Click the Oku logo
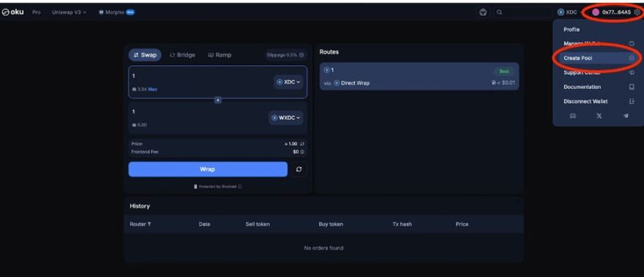The width and height of the screenshot is (644, 277). point(12,12)
